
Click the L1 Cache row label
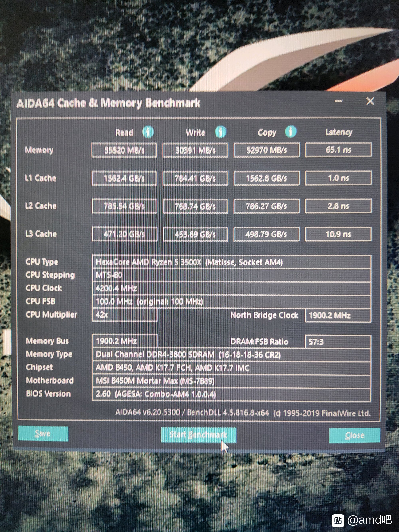[x=41, y=178]
